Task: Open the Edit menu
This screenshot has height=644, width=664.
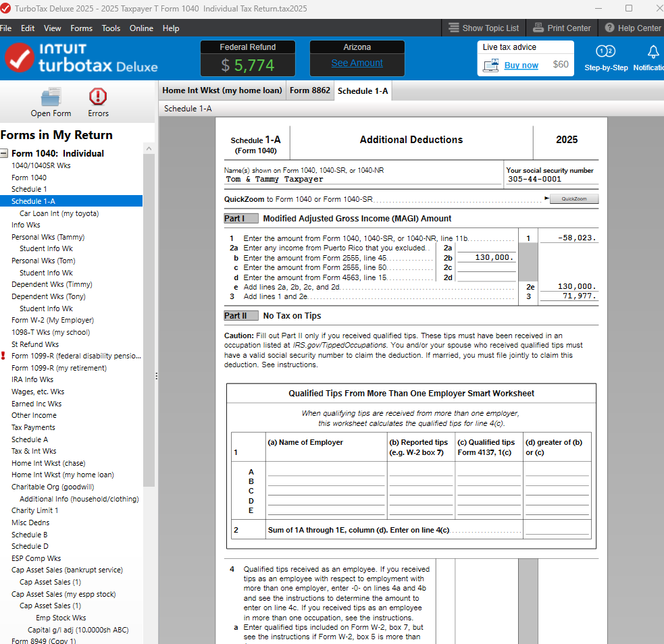Action: [28, 28]
